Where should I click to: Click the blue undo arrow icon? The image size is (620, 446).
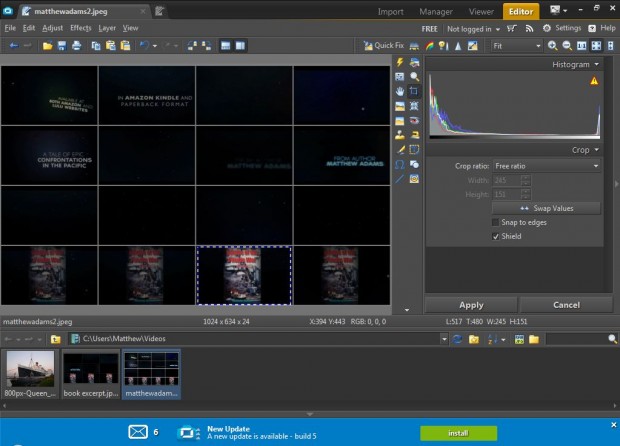[x=144, y=46]
